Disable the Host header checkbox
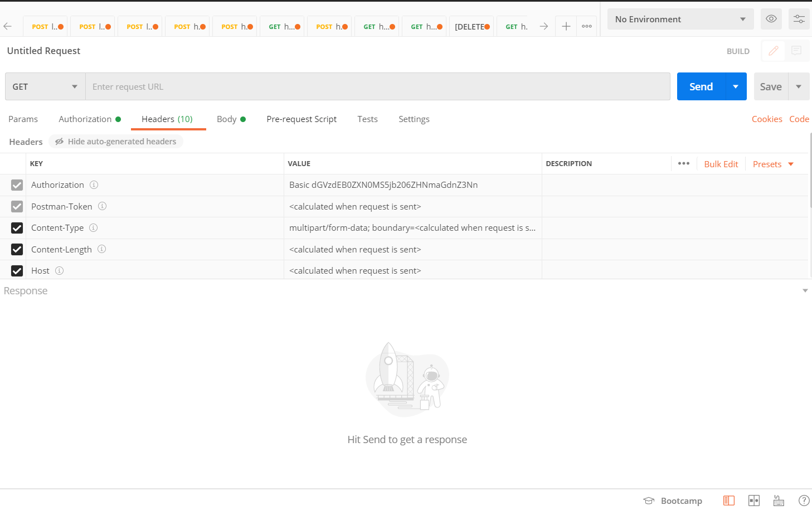 pyautogui.click(x=17, y=271)
